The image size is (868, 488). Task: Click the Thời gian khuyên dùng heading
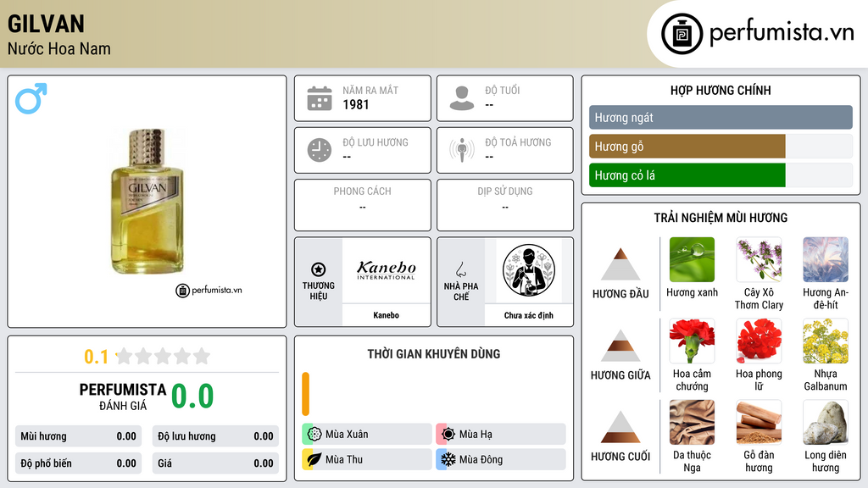434,353
